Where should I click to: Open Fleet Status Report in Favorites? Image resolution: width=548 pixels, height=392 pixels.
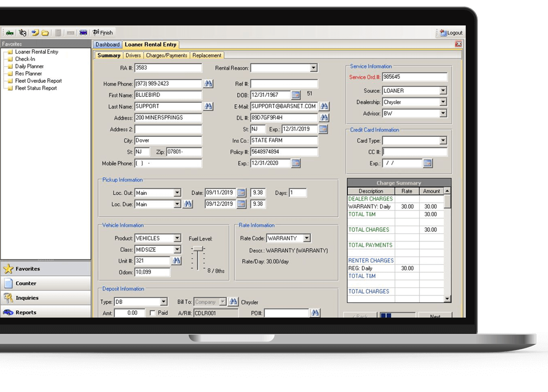click(x=36, y=88)
